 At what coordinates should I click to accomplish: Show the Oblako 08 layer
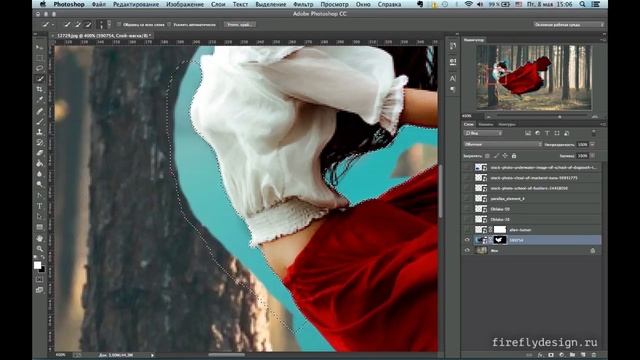pos(467,219)
